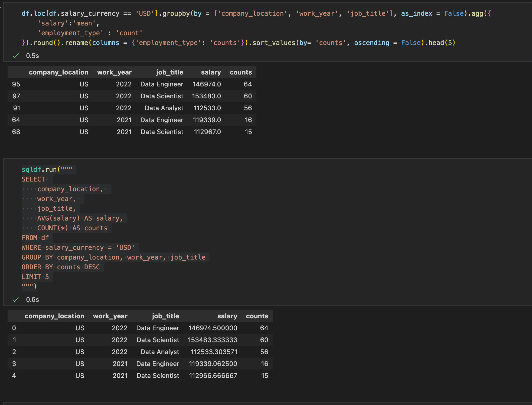532x405 pixels.
Task: Select row 0 of the SQL result table
Action: pos(14,328)
